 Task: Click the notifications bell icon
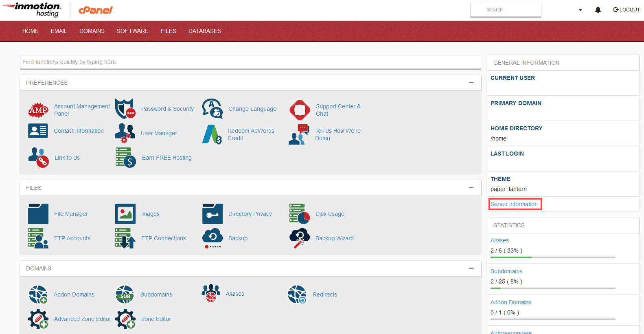(598, 10)
